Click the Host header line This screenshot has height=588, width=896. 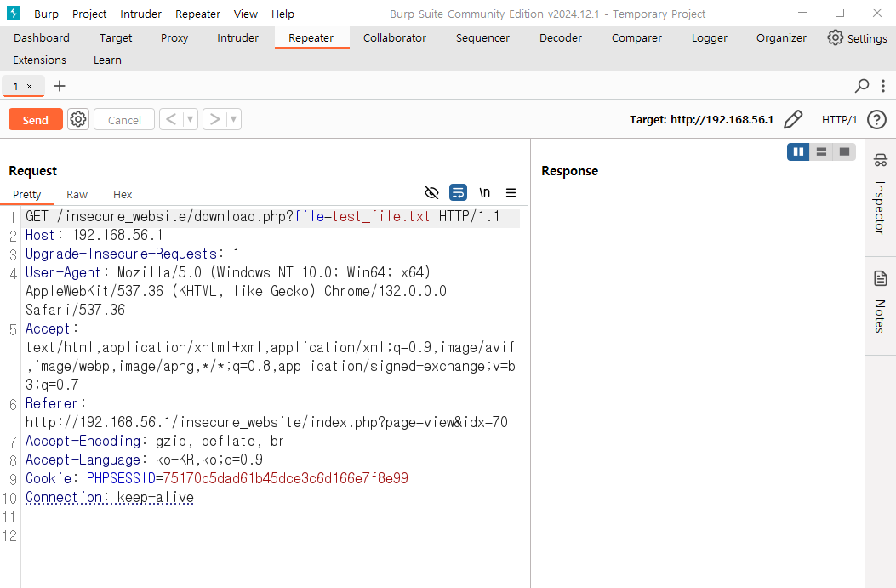click(94, 235)
